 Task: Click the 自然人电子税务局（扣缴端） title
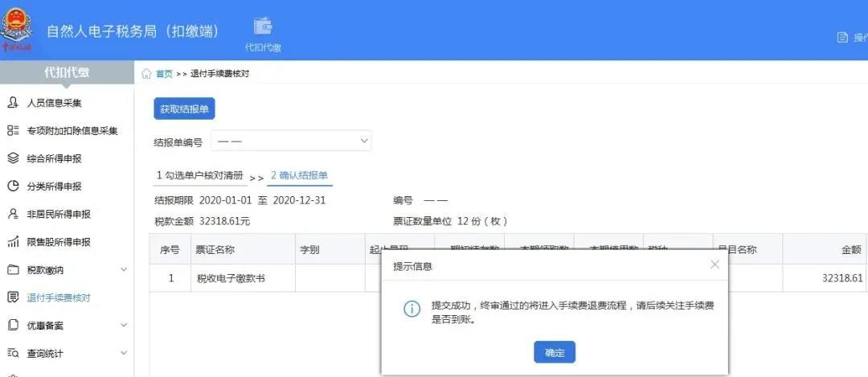click(133, 31)
